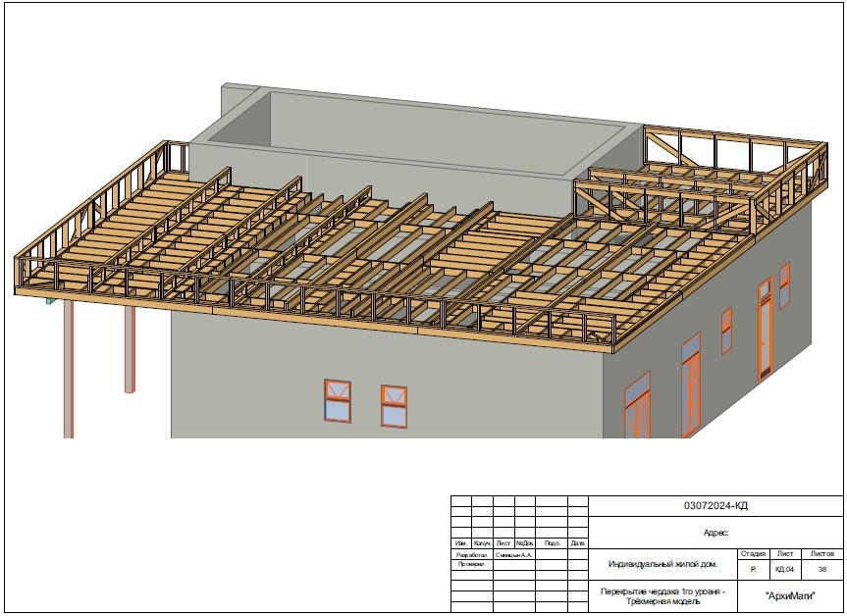Screen dimensions: 847x616
Task: Click the "Колуч." column label
Action: point(482,543)
